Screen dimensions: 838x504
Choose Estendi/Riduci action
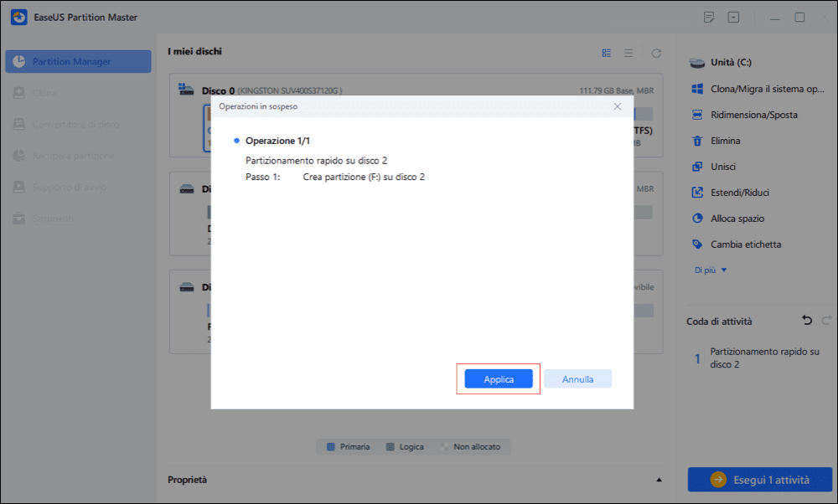coord(740,193)
